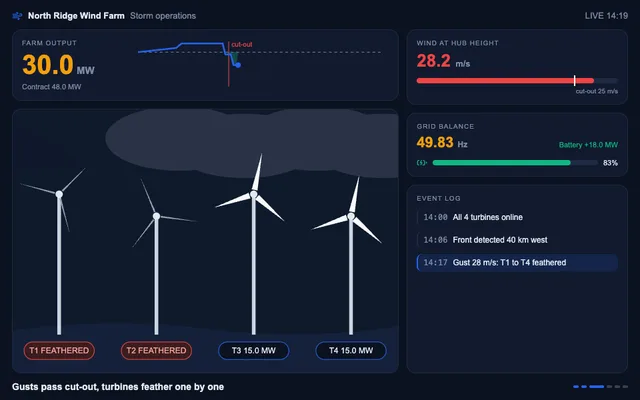Click the T3 15.0 MW badge
Viewport: 640px width, 400px height.
coord(253,351)
